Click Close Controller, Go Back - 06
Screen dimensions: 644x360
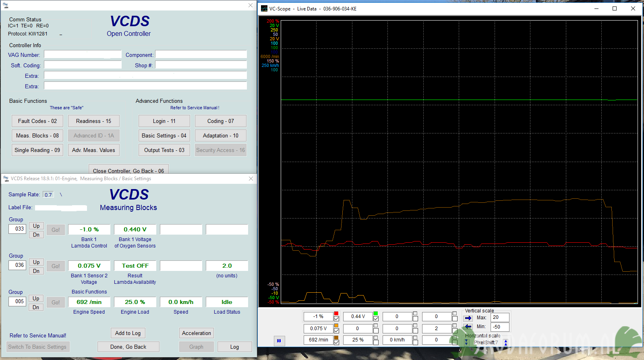pyautogui.click(x=128, y=169)
